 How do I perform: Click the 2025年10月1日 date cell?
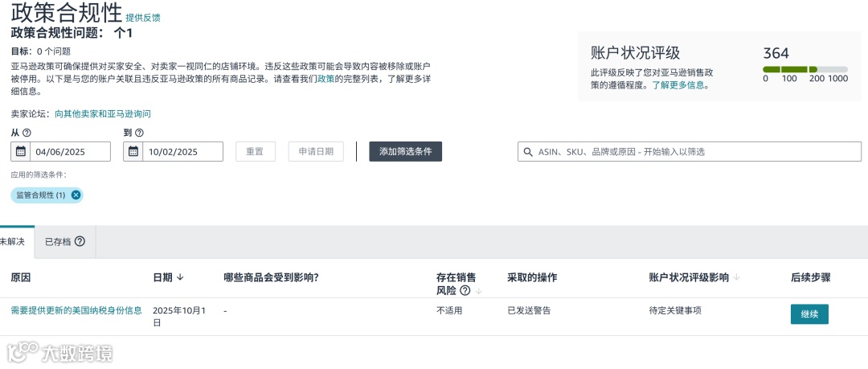point(179,317)
